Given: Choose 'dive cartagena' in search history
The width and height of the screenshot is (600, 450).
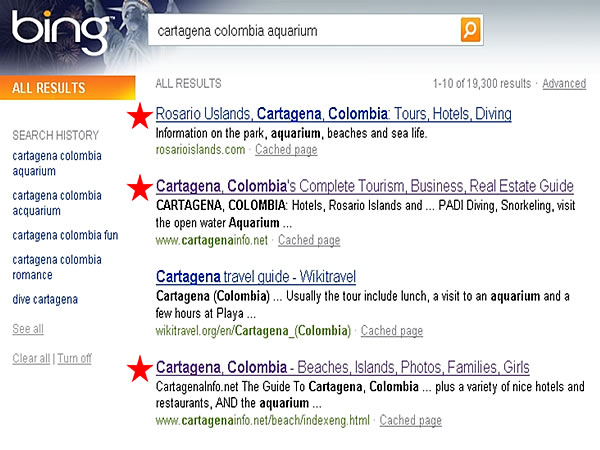Looking at the screenshot, I should pyautogui.click(x=46, y=299).
